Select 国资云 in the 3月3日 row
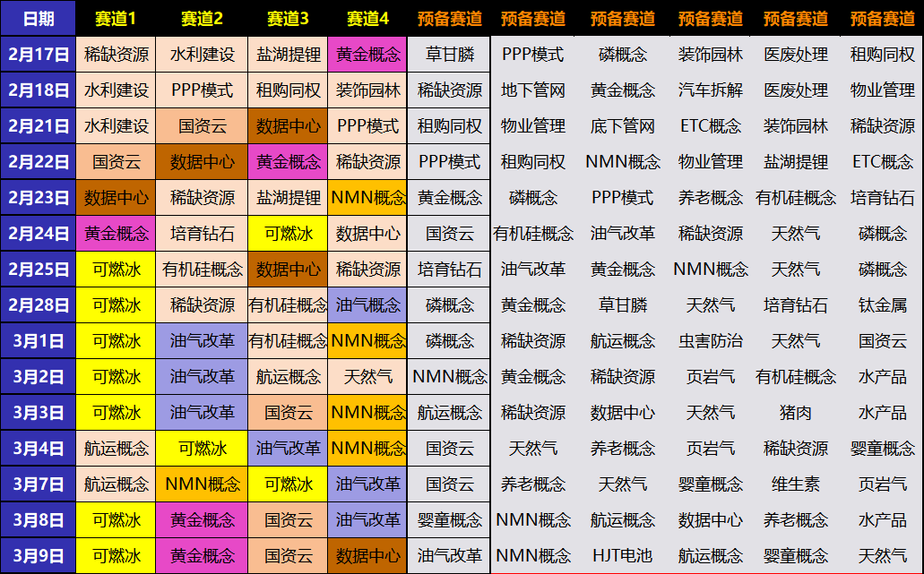The height and width of the screenshot is (574, 924). point(288,413)
